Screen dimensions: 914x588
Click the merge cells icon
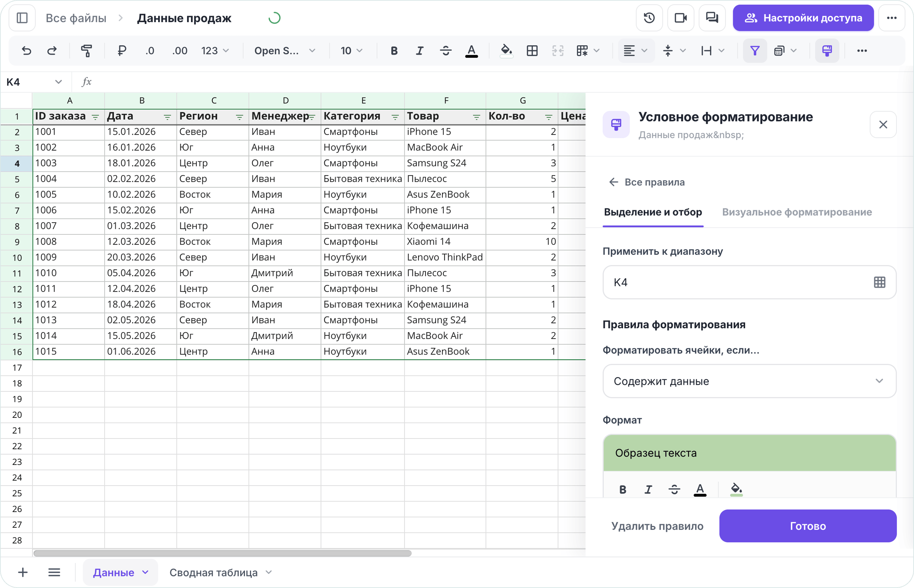coord(558,51)
